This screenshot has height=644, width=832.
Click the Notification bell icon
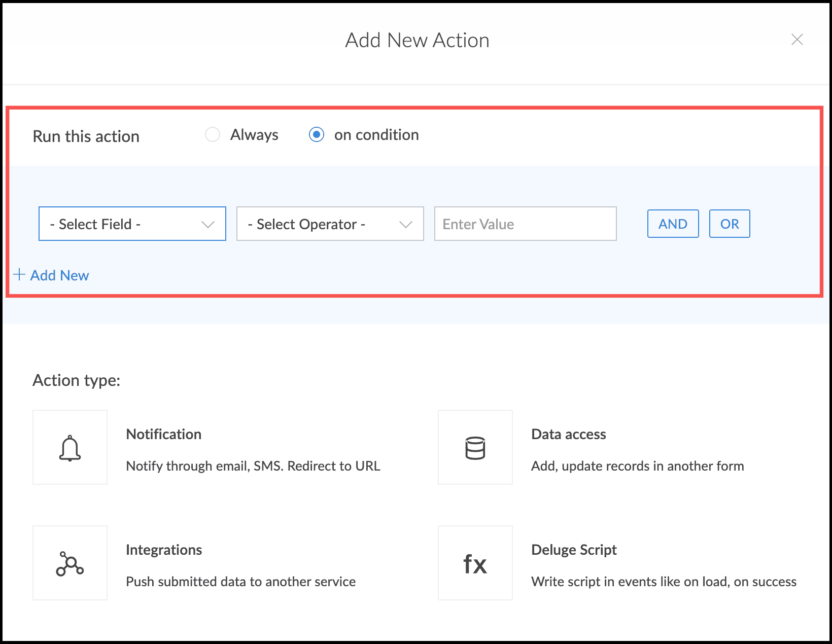pyautogui.click(x=70, y=448)
